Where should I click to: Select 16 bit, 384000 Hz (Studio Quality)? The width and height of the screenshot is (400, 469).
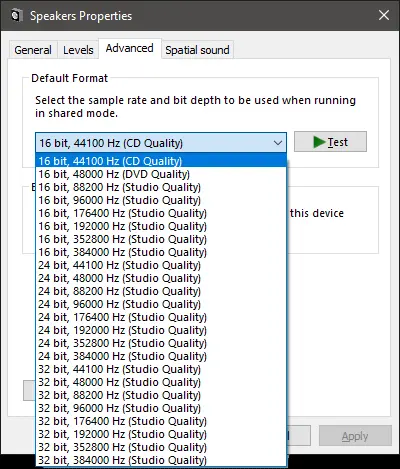click(161, 252)
